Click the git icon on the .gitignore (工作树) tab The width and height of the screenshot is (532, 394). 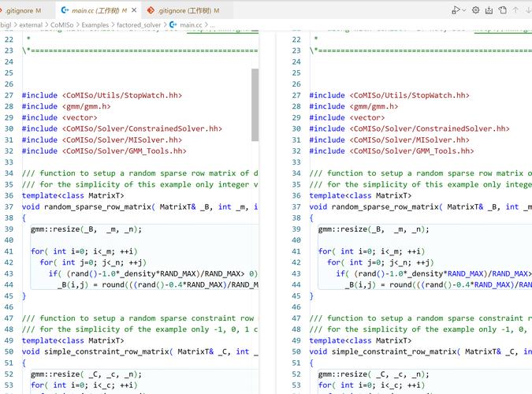tap(151, 11)
